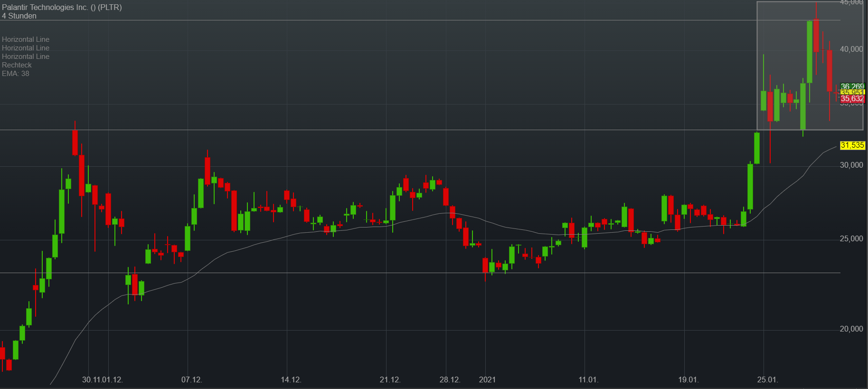Viewport: 868px width, 389px height.
Task: Click the 2021 year label on time axis
Action: [487, 380]
